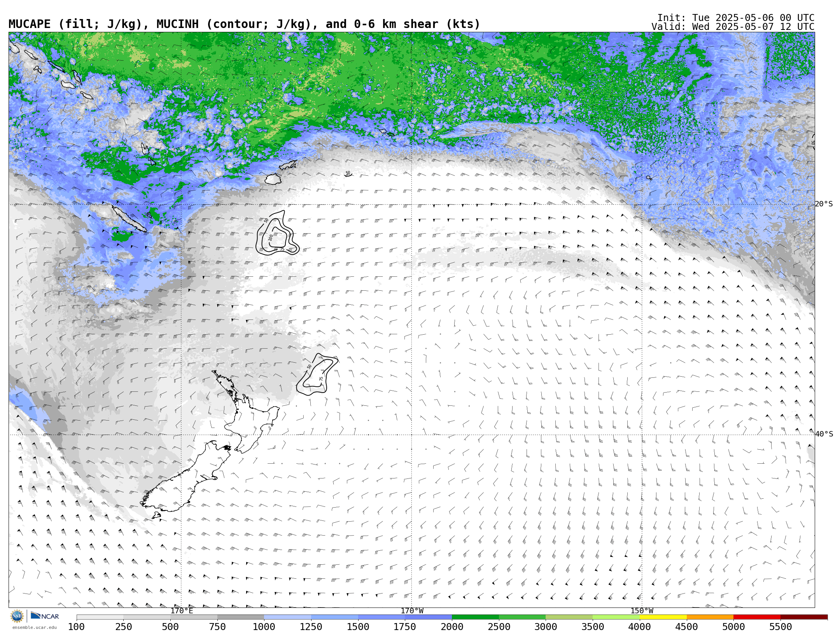Image resolution: width=840 pixels, height=632 pixels.
Task: Click the colorbar label 1000
Action: [264, 627]
